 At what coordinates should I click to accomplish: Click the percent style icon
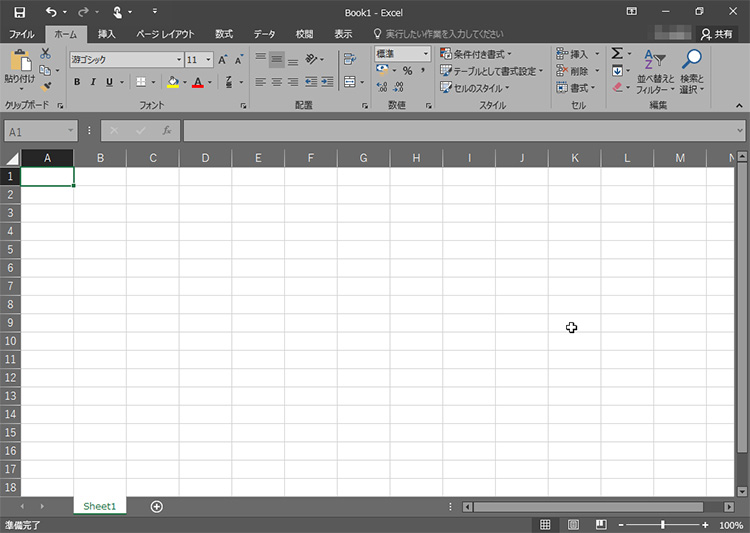(407, 71)
